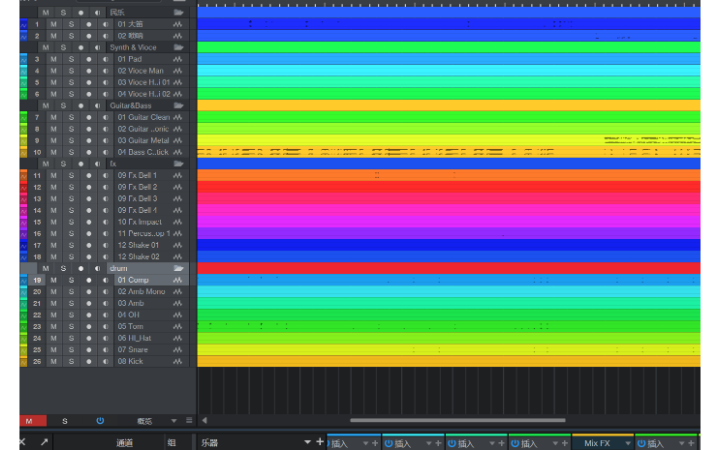Click waveform icon on '01 Comp' track
720x450 pixels.
(x=178, y=280)
